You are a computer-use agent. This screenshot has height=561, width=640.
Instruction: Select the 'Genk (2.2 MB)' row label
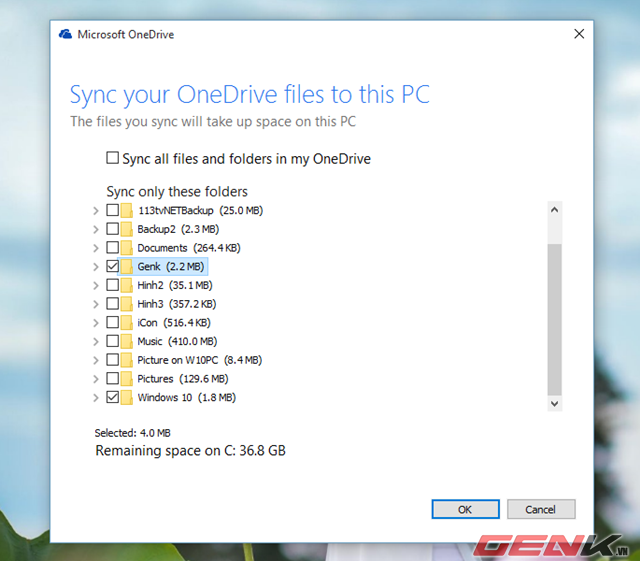pyautogui.click(x=171, y=267)
